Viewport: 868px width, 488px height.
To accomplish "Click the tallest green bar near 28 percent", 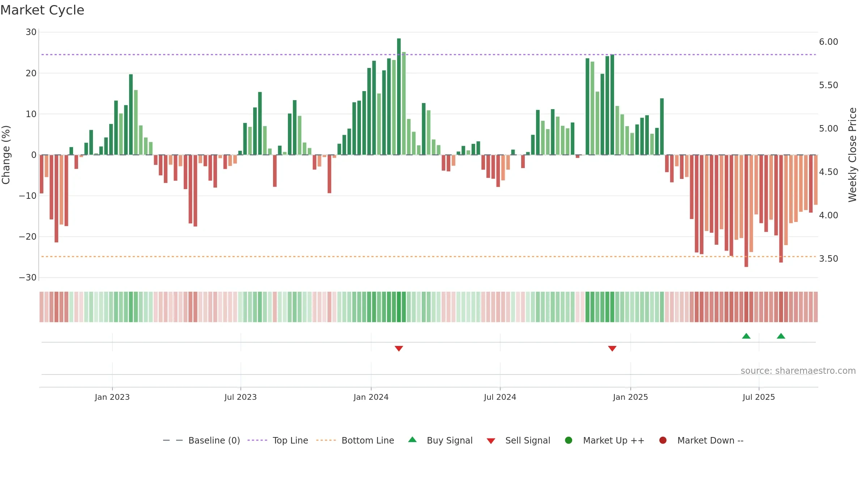I will coord(399,97).
